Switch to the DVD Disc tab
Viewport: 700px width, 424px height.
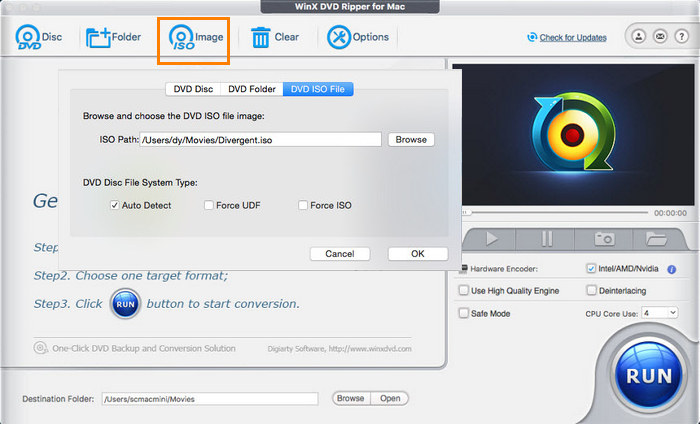[x=193, y=89]
